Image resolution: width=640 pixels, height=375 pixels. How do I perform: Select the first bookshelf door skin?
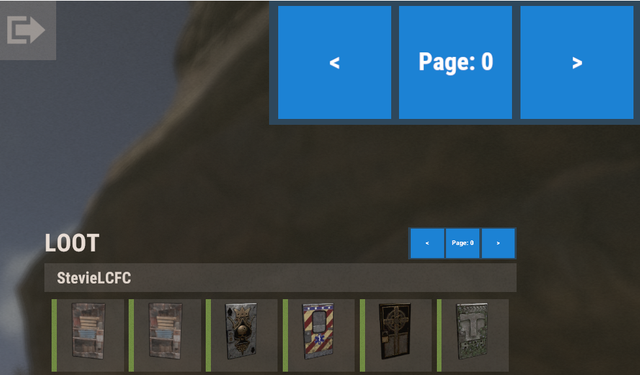click(88, 335)
